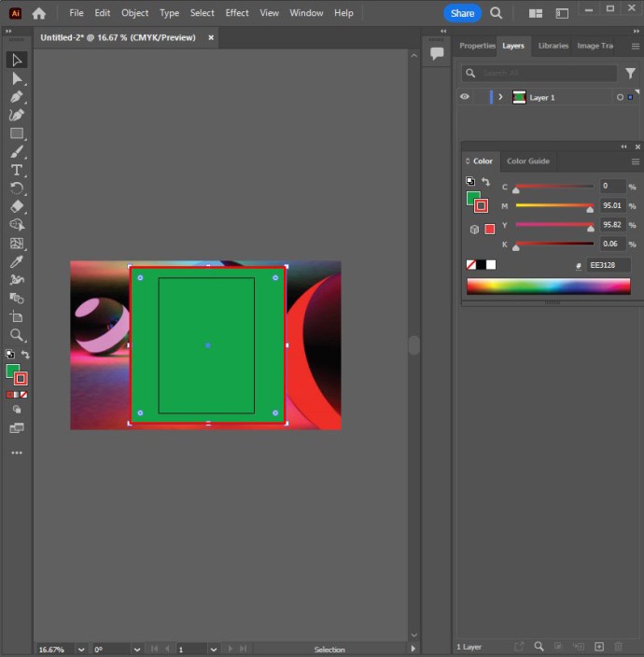
Task: Swap fill and stroke in Color panel
Action: click(485, 182)
